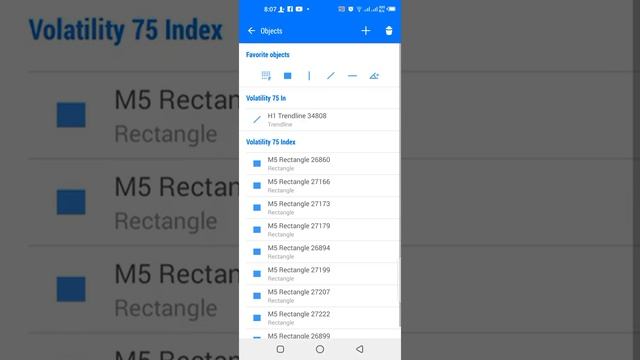Tap the trash delete icon
This screenshot has height=360, width=640.
[389, 31]
